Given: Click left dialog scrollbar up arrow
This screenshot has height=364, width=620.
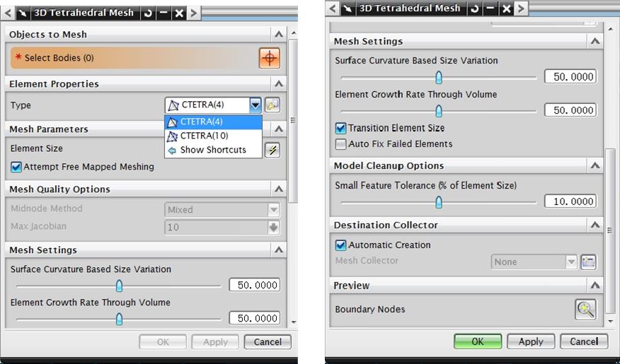Looking at the screenshot, I should 294,33.
